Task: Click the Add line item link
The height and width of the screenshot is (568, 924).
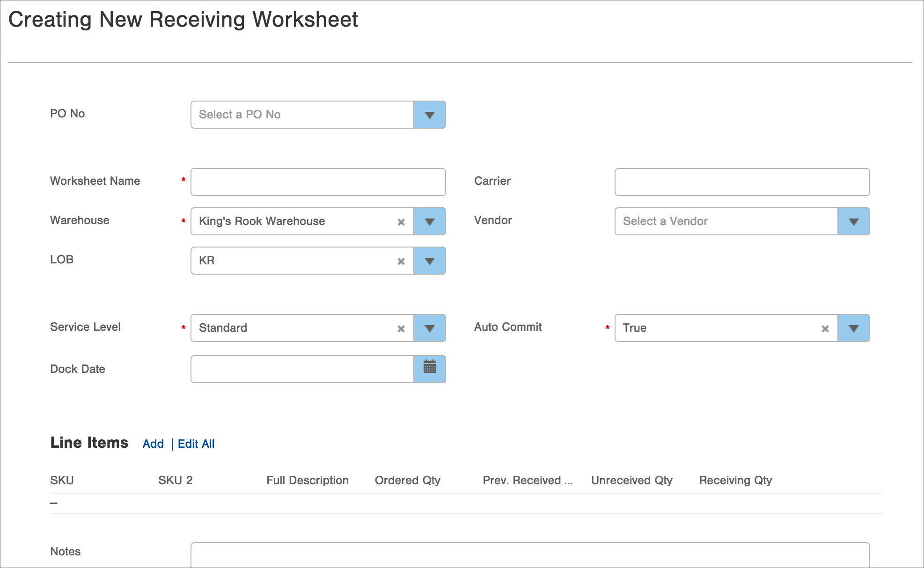Action: (153, 444)
